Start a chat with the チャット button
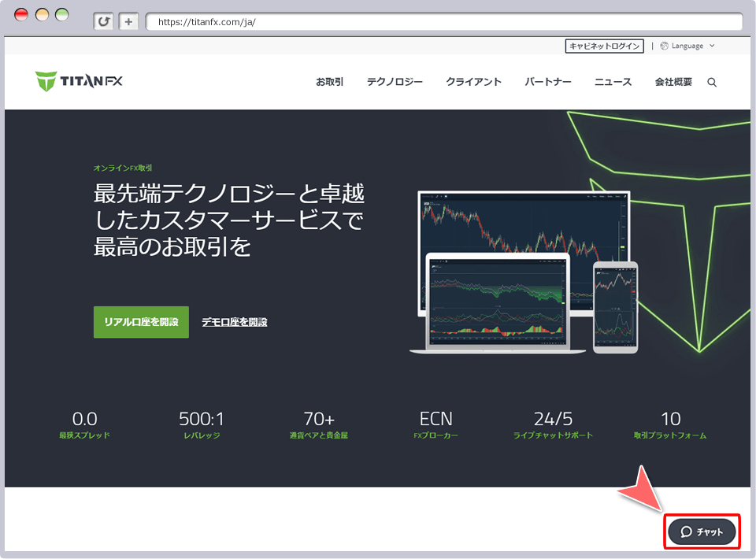The width and height of the screenshot is (756, 559). 702,531
